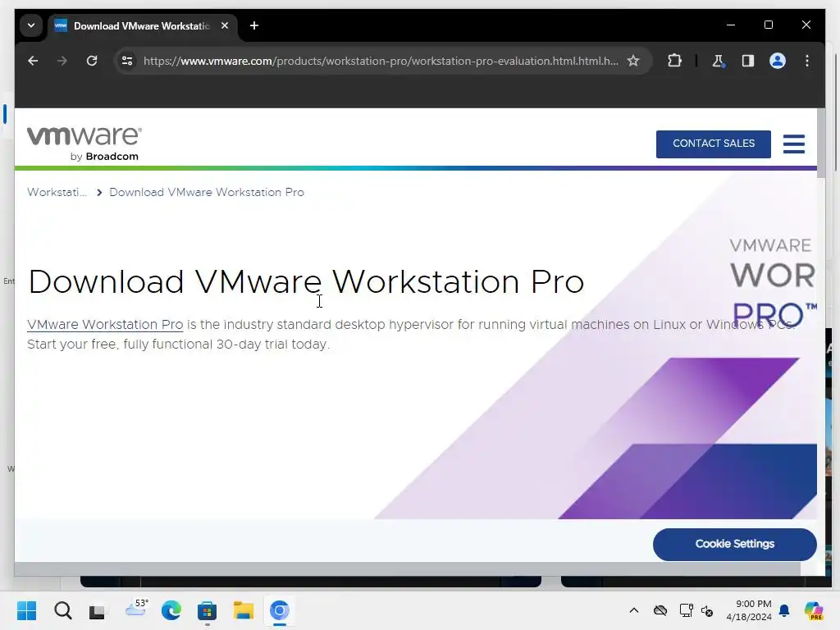840x630 pixels.
Task: Launch Copilot preview from taskbar
Action: click(x=814, y=610)
